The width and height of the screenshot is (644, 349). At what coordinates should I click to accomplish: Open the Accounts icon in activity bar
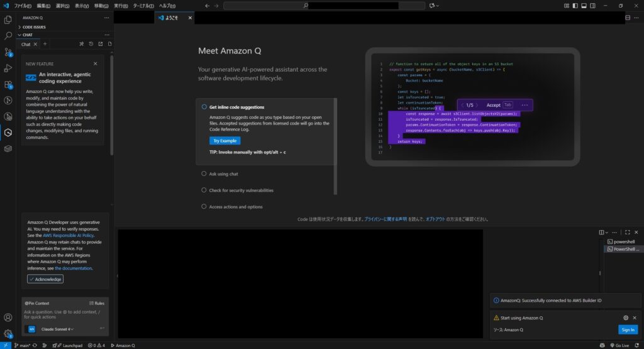pos(8,318)
